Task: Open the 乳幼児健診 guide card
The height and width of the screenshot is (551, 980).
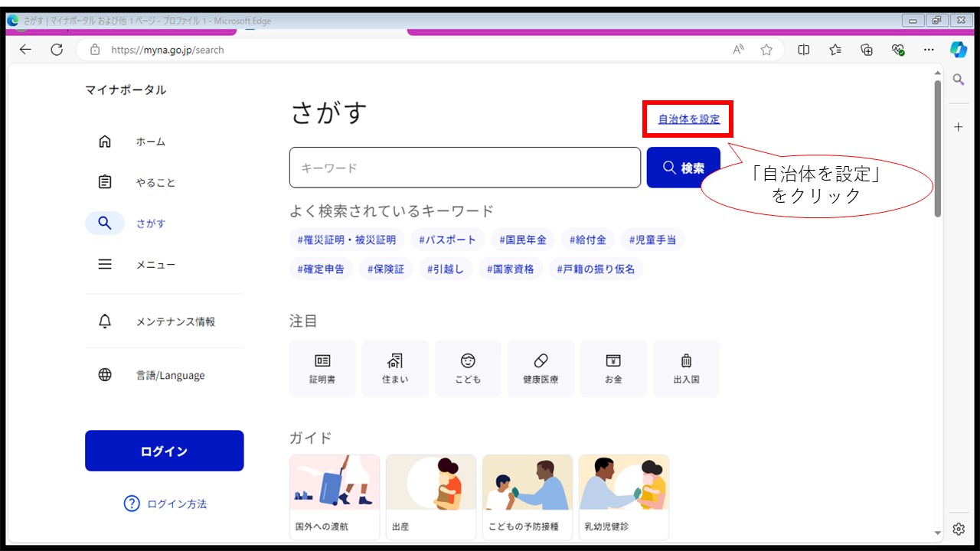Action: tap(624, 497)
